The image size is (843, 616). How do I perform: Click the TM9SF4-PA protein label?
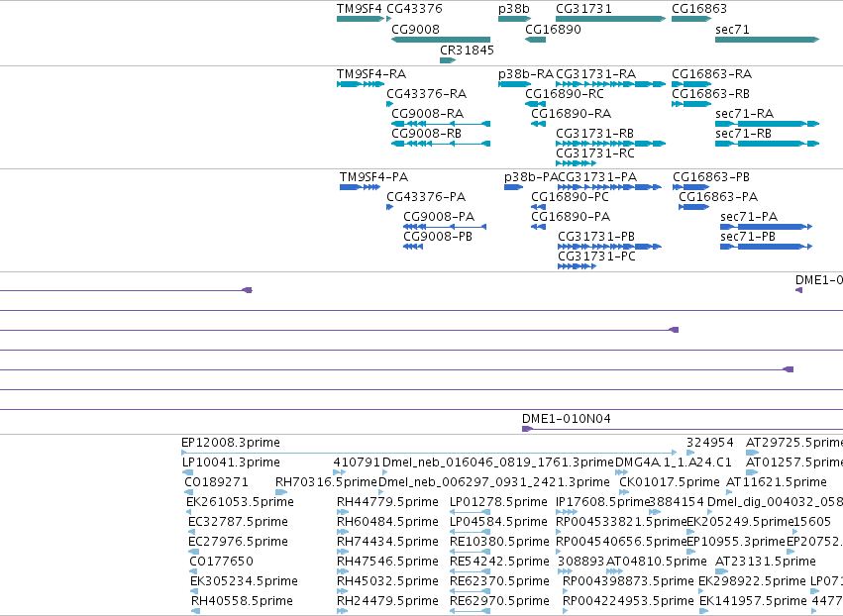(373, 177)
